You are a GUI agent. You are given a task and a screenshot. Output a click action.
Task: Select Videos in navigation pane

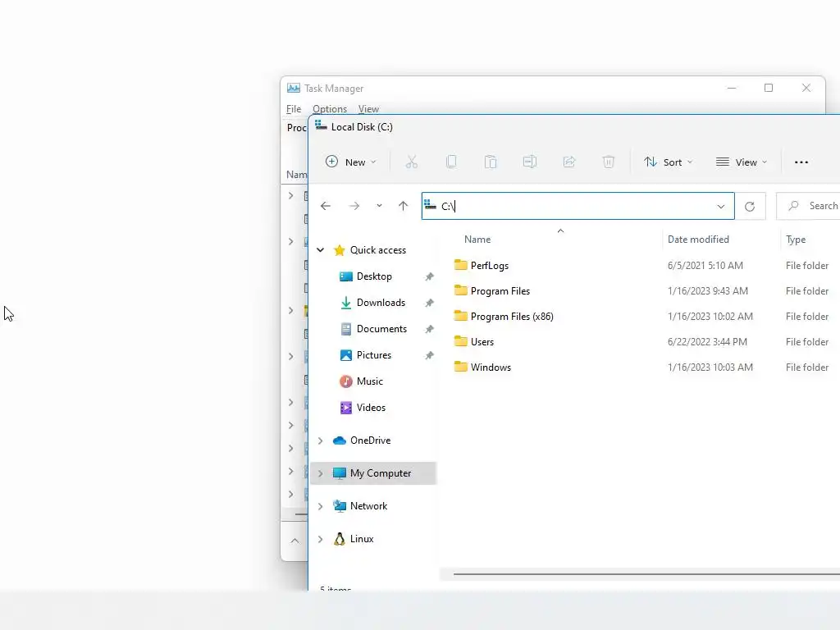pos(371,408)
